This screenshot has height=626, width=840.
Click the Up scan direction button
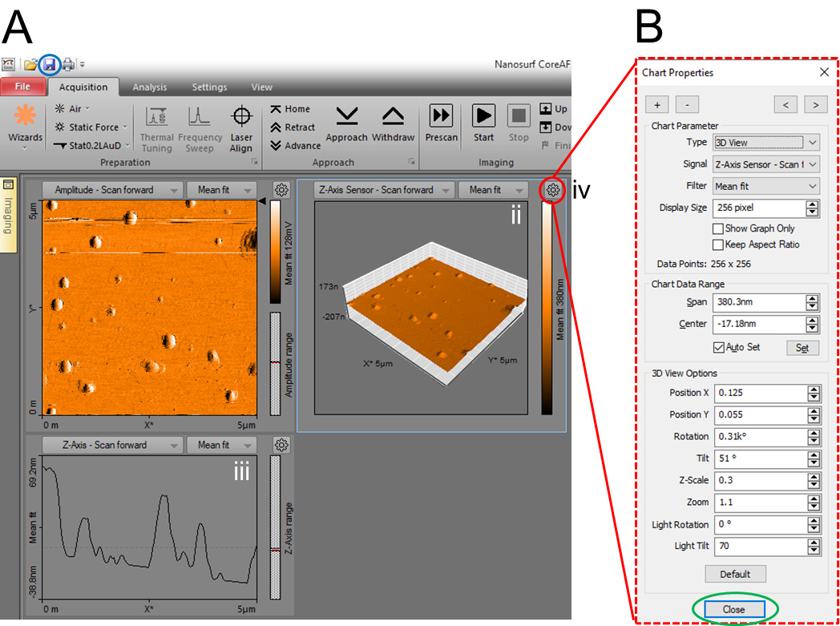553,109
